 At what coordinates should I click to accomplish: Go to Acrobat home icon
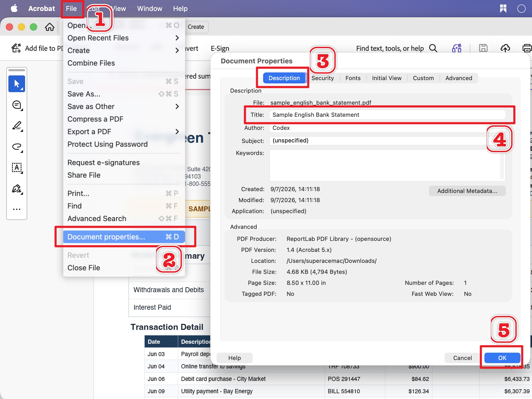(49, 27)
